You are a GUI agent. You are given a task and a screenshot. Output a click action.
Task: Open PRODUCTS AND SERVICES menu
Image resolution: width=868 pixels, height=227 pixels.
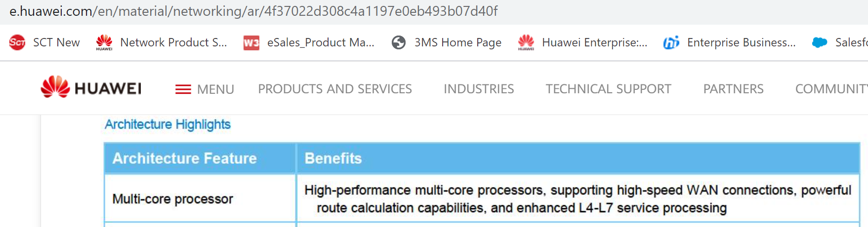335,89
